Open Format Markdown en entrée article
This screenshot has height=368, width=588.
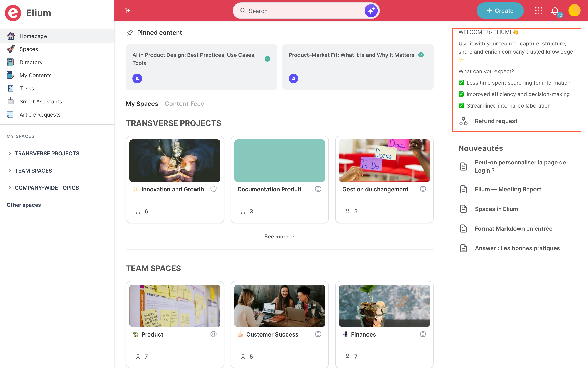coord(514,229)
